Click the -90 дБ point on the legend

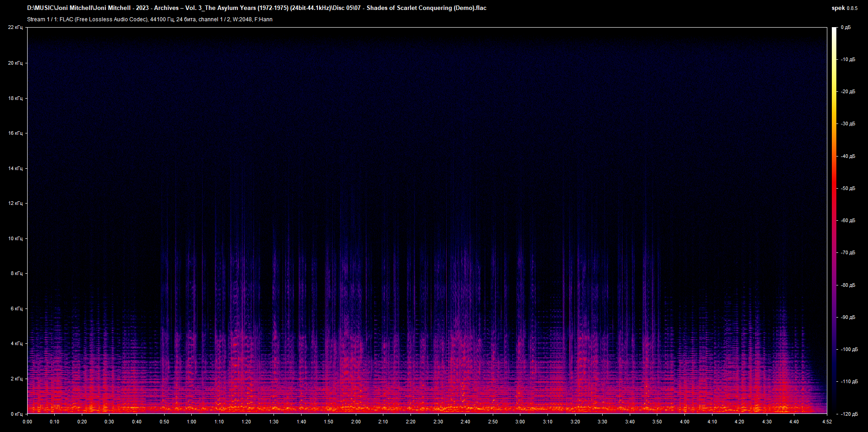(x=849, y=318)
